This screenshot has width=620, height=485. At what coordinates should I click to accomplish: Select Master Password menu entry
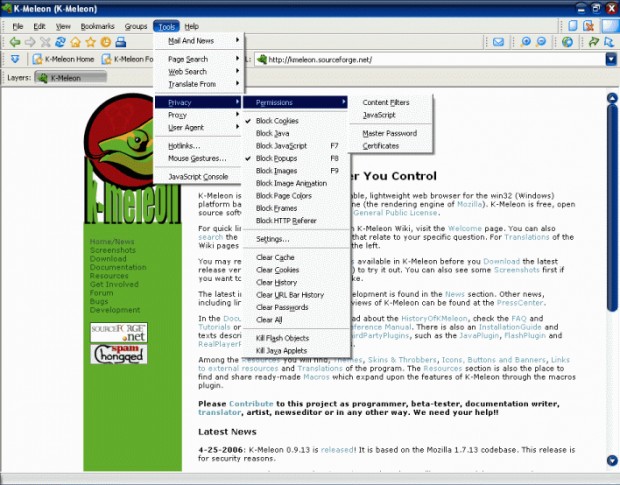click(x=390, y=133)
